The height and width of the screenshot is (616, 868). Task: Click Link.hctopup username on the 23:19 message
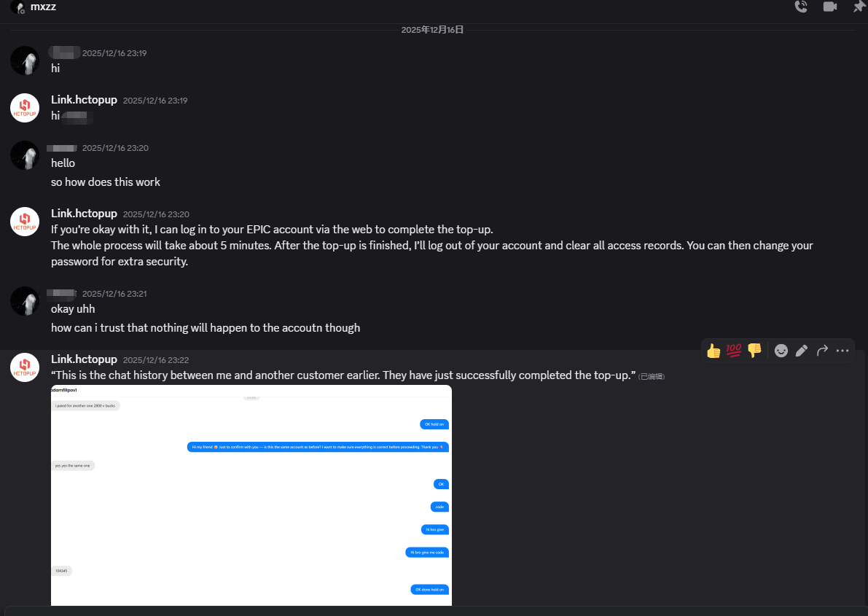[x=84, y=100]
